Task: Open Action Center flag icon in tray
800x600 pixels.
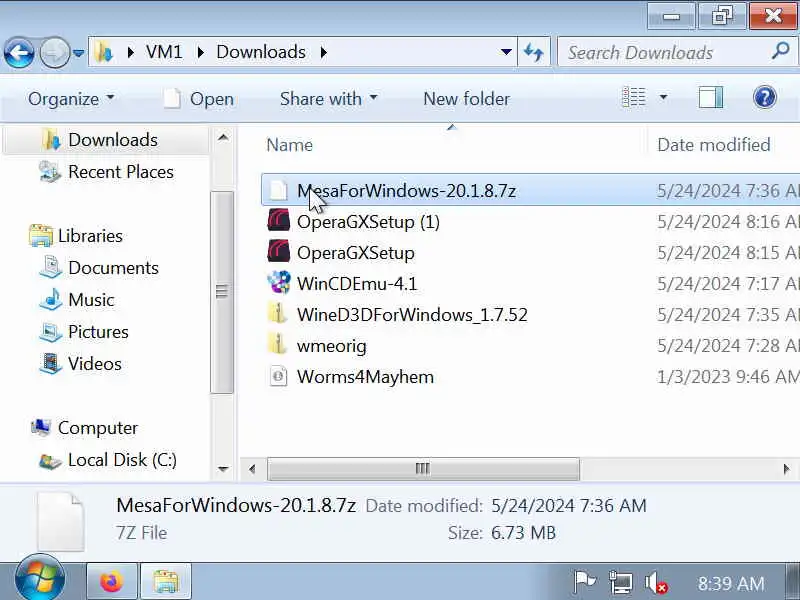Action: click(x=584, y=582)
